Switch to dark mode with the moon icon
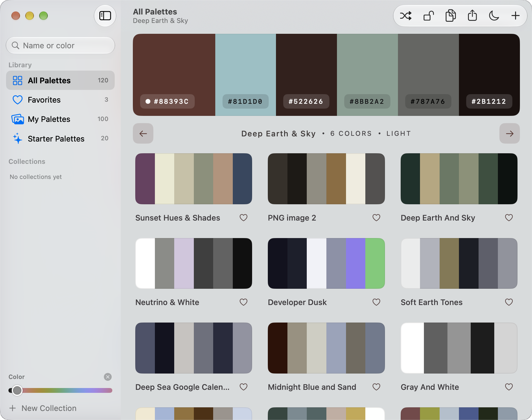The image size is (532, 420). pyautogui.click(x=494, y=16)
